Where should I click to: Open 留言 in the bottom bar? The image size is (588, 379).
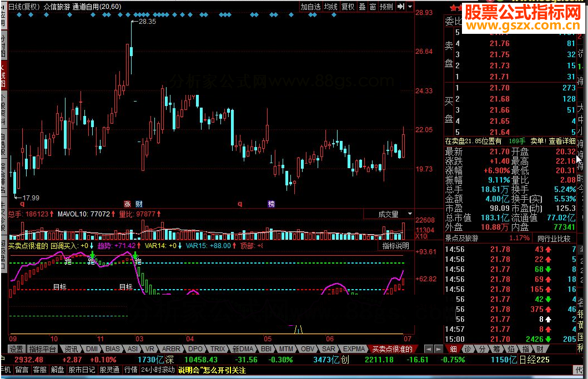point(22,370)
